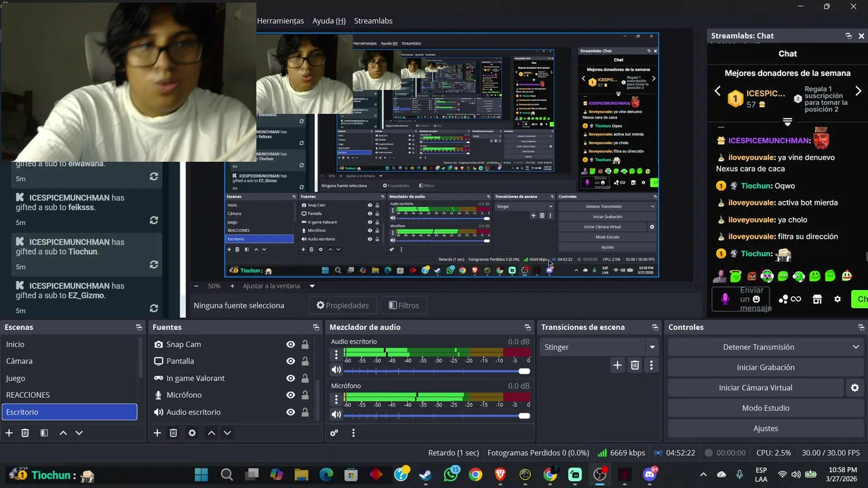Add a new scene in Escenas panel

click(x=9, y=432)
